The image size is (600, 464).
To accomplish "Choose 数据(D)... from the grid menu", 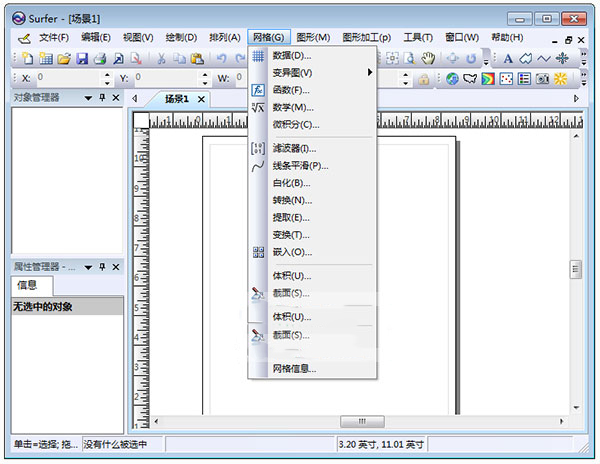I will click(x=292, y=56).
